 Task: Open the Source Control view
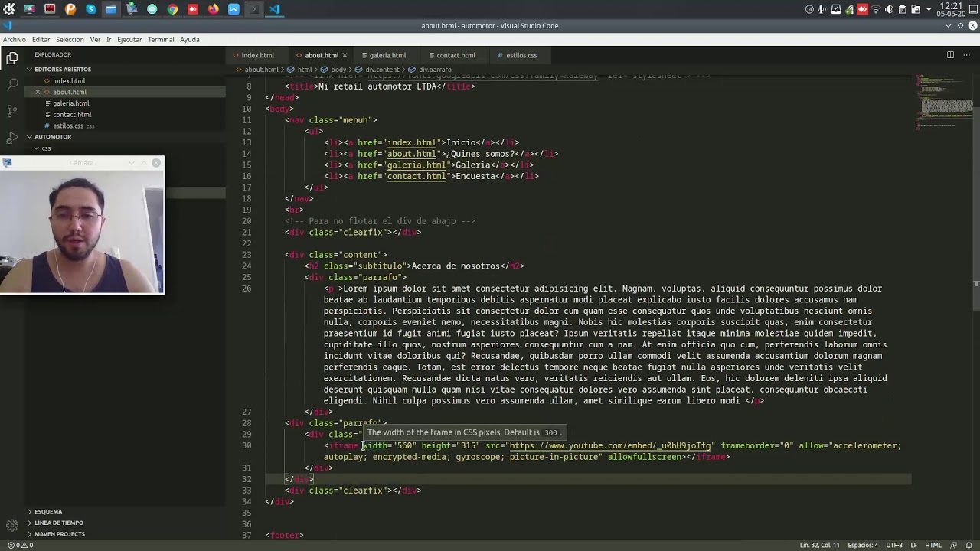coord(12,111)
